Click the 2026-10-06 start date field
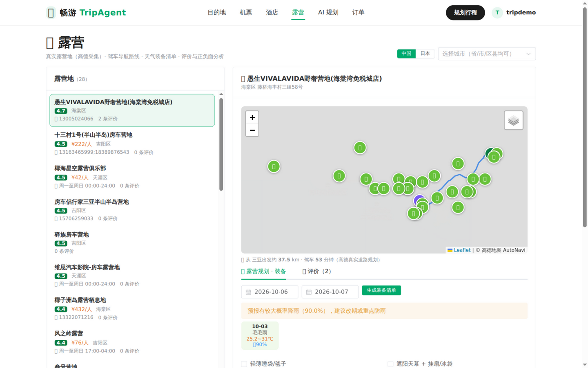The height and width of the screenshot is (368, 588). pyautogui.click(x=269, y=292)
